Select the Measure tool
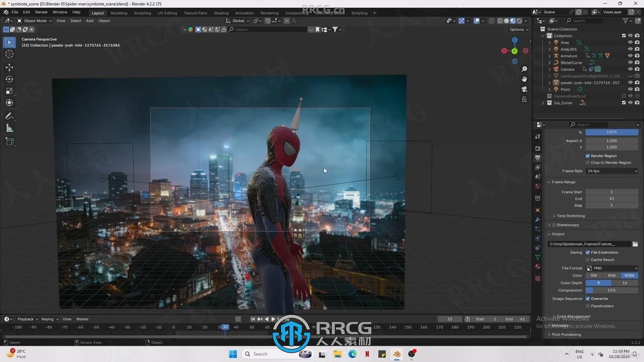Screen dimensions: 644x362 tap(10, 128)
